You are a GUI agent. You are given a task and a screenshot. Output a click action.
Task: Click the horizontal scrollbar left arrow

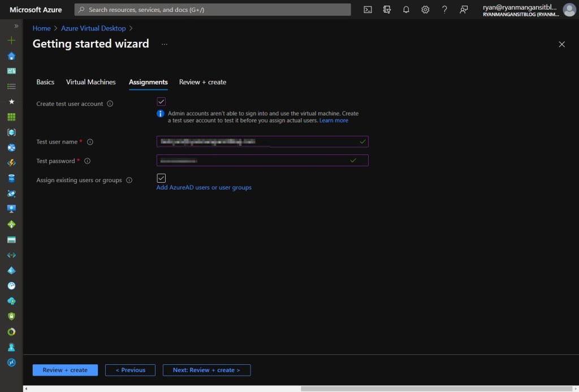26,389
